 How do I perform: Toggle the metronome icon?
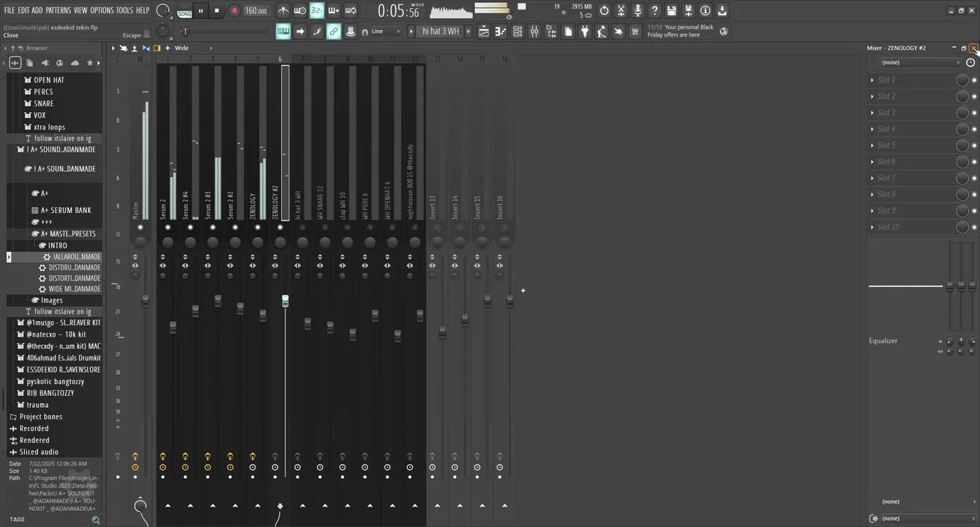pos(283,10)
